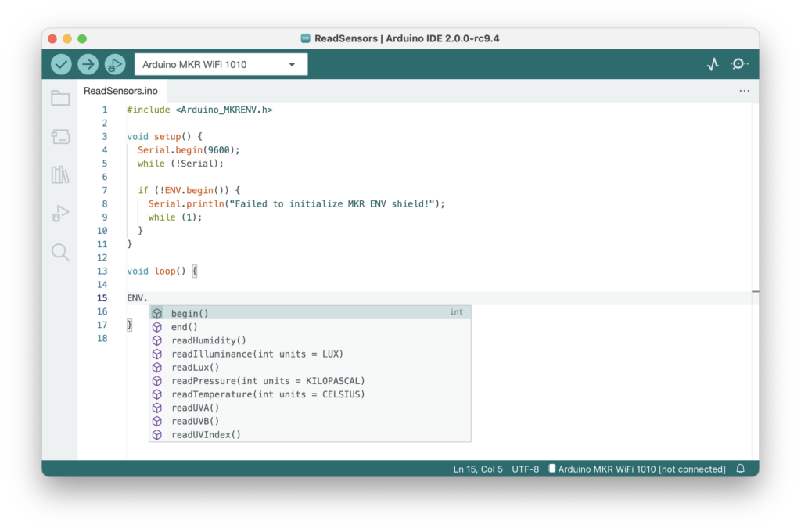Click the cube icon beside readLux()
This screenshot has height=532, width=801.
tap(157, 368)
